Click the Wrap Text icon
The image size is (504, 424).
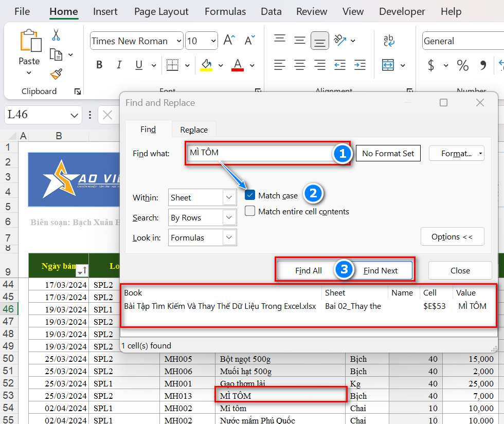click(x=389, y=41)
